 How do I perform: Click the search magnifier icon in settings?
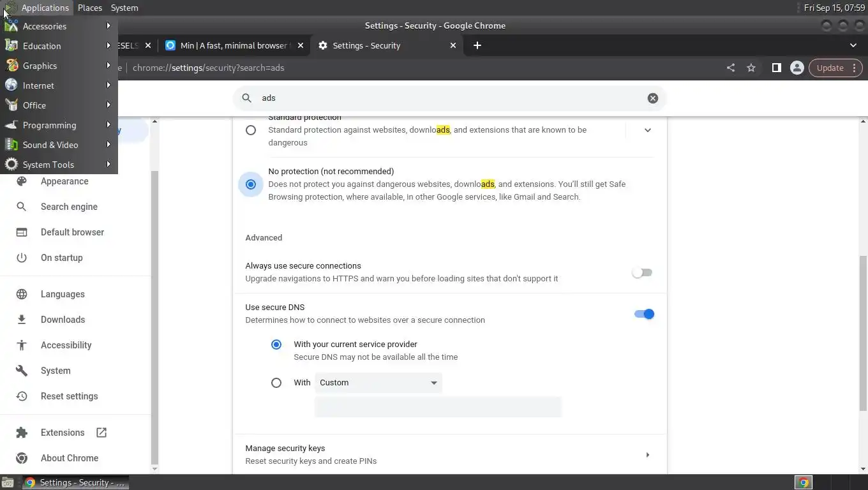pyautogui.click(x=246, y=98)
